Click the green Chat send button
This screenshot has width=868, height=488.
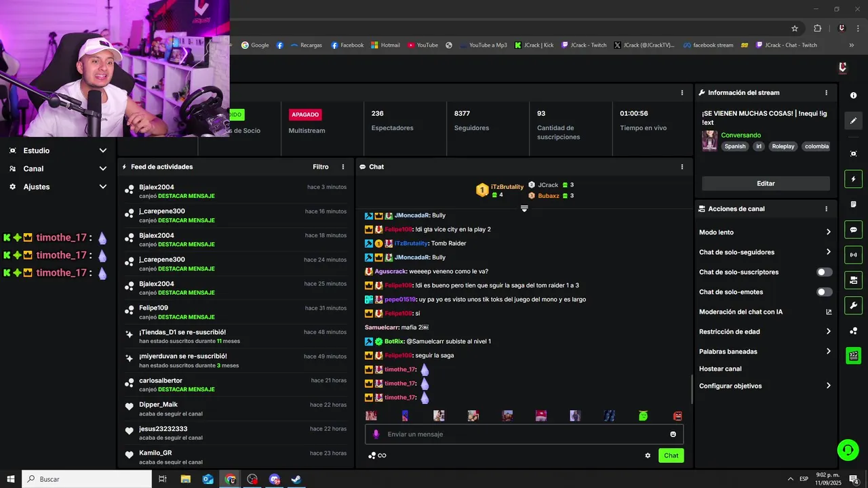(671, 455)
